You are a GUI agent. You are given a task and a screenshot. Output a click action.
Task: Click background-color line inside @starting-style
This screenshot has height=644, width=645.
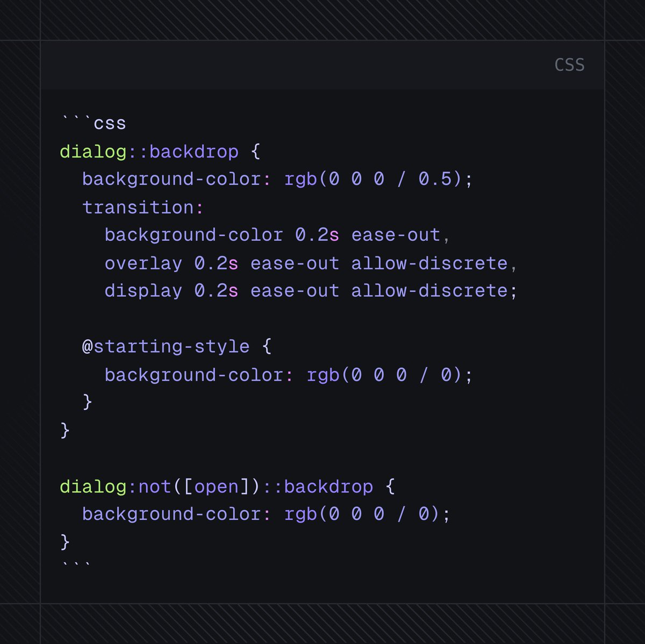point(289,375)
